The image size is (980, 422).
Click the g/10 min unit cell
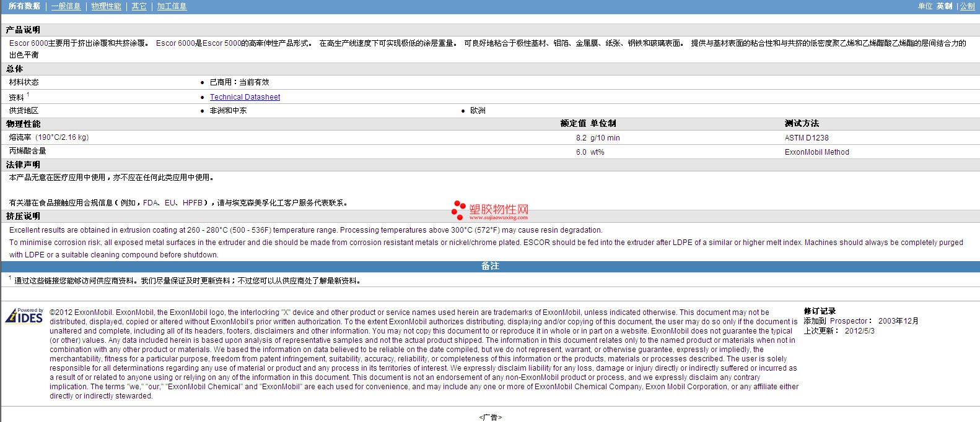pyautogui.click(x=605, y=138)
